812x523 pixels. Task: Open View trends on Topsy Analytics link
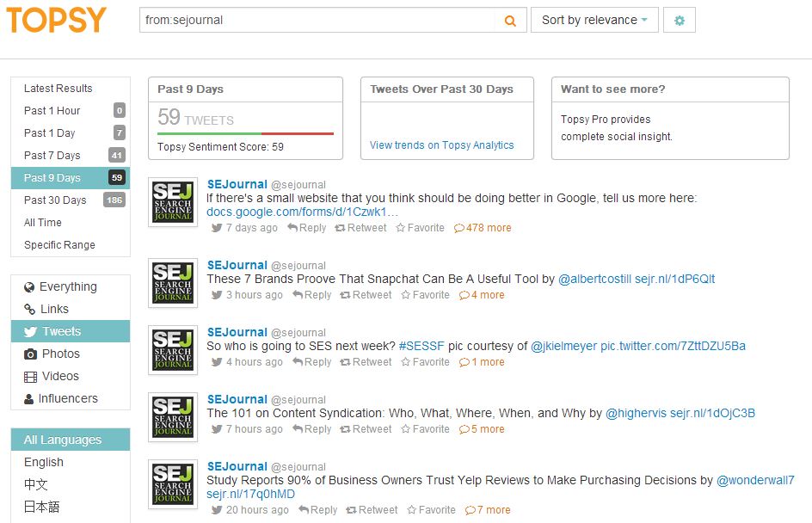tap(442, 145)
